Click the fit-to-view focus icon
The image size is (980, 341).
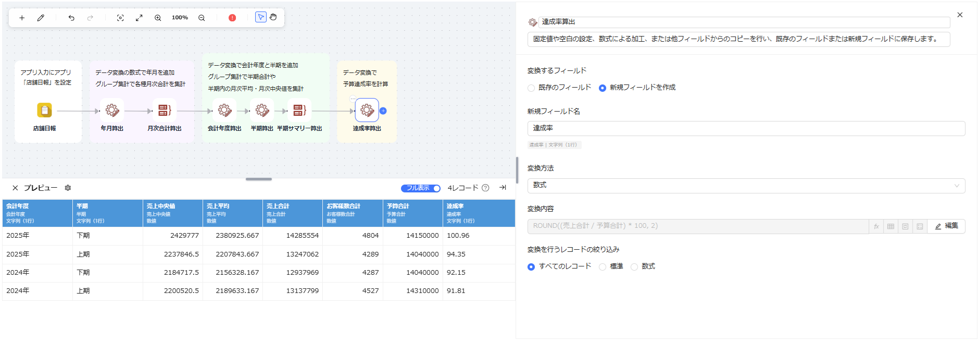[x=120, y=18]
